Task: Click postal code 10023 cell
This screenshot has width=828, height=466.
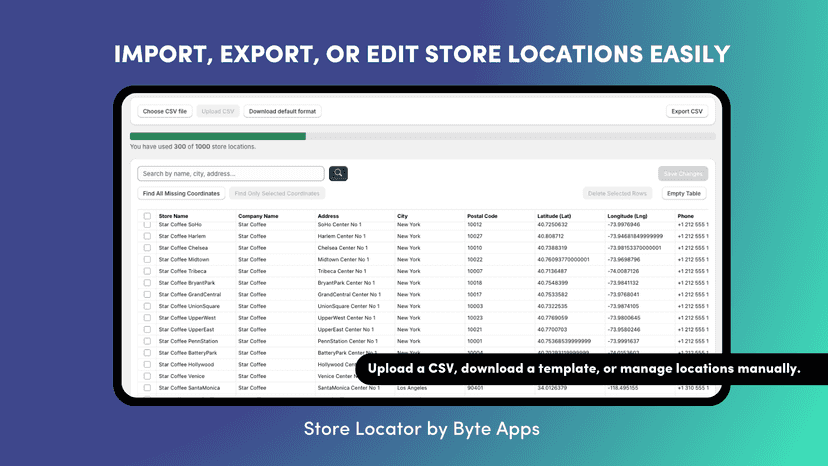Action: [x=475, y=318]
